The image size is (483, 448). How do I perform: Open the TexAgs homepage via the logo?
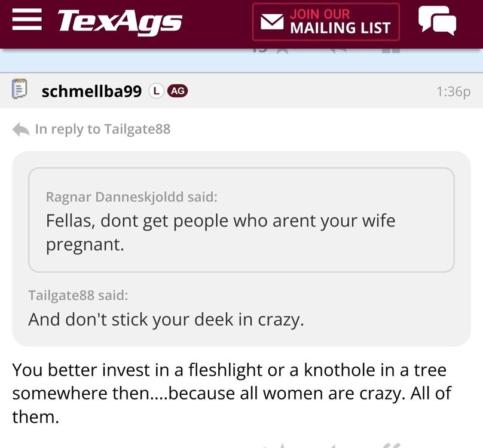[117, 22]
